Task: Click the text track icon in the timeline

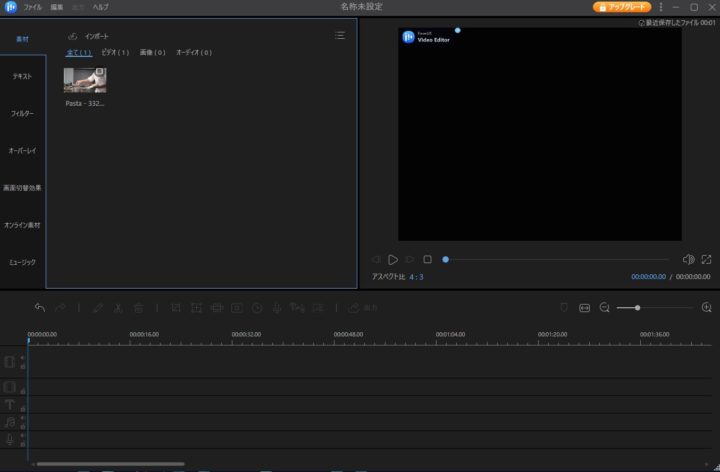Action: [x=10, y=405]
